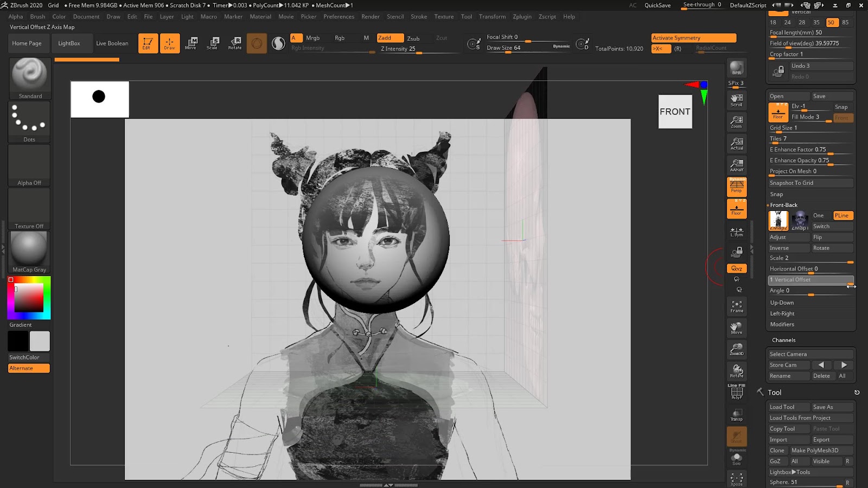Select the Scroll canvas icon
The height and width of the screenshot is (488, 868).
coord(737,100)
